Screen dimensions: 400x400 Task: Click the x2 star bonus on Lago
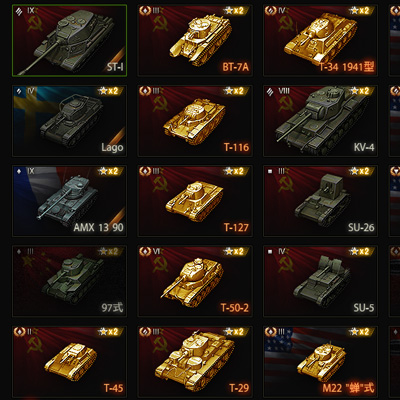point(109,91)
